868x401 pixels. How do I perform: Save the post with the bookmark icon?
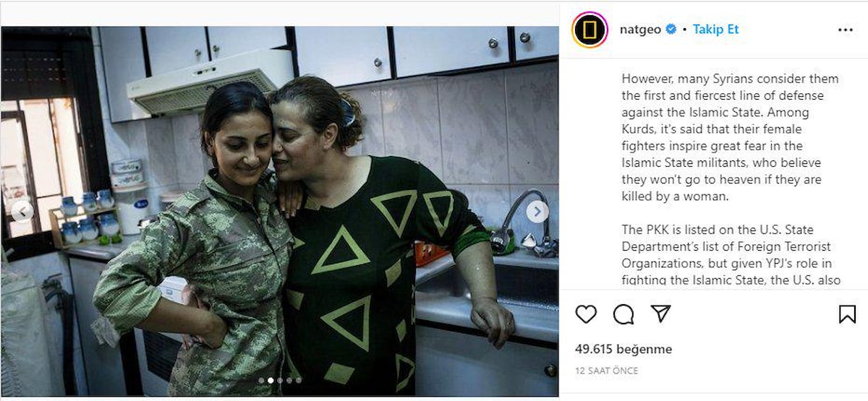click(847, 314)
